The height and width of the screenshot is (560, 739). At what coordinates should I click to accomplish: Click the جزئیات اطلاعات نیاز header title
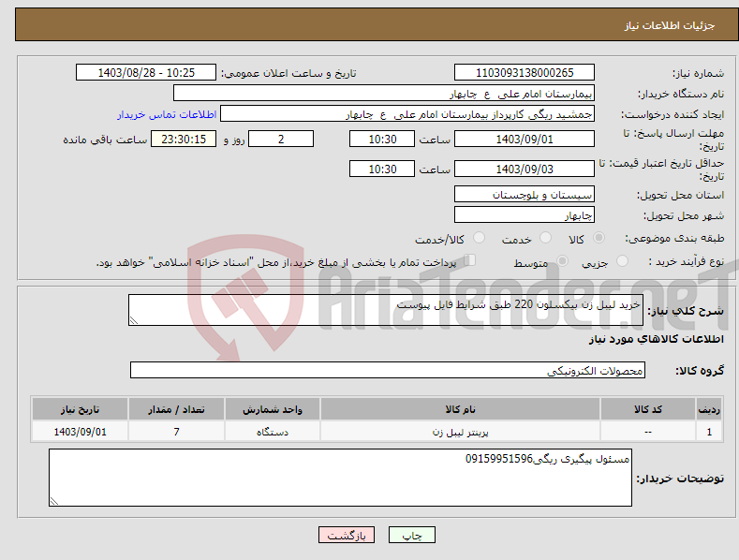(x=670, y=25)
